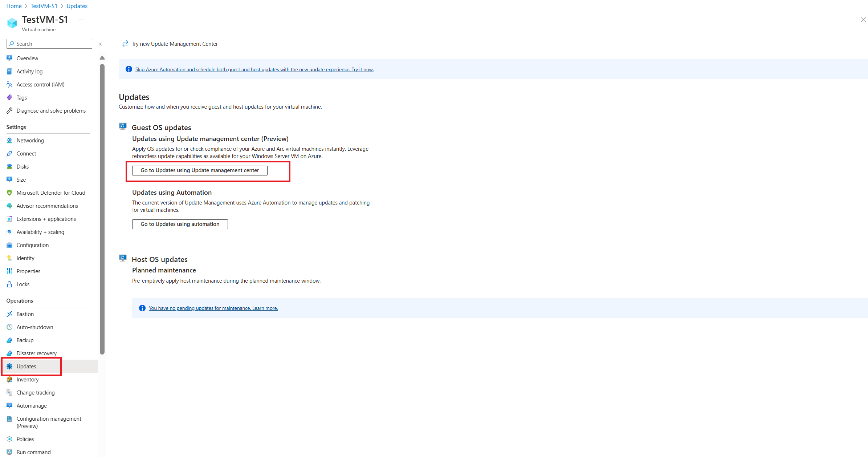Click You have no pending updates link

click(x=213, y=308)
